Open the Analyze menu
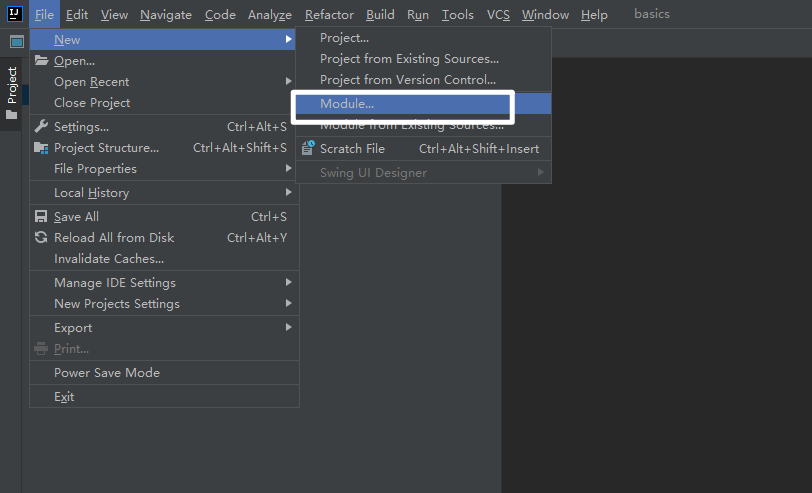 (270, 14)
